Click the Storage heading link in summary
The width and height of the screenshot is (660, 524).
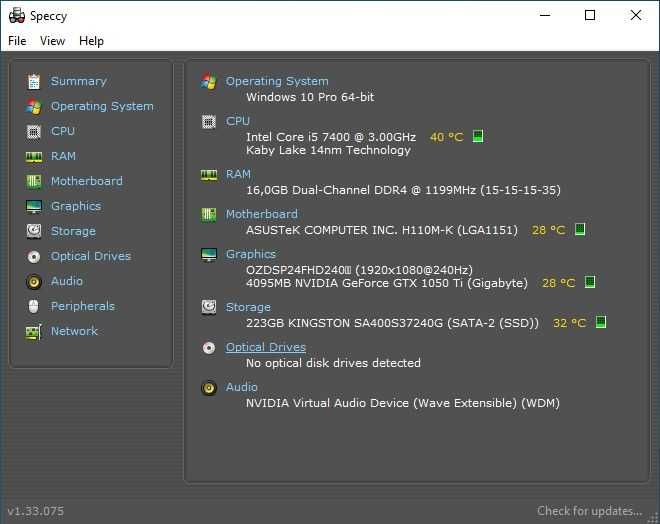point(248,307)
